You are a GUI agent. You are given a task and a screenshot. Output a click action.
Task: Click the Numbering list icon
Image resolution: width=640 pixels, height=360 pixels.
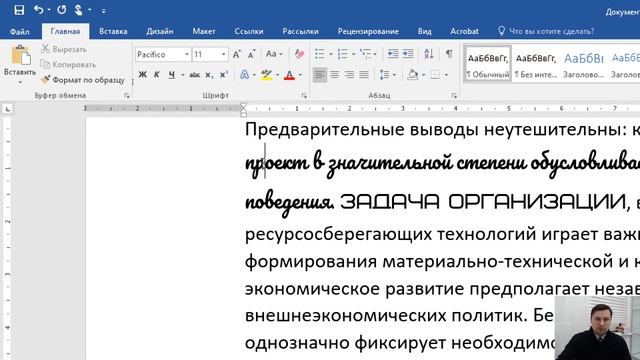click(x=343, y=54)
